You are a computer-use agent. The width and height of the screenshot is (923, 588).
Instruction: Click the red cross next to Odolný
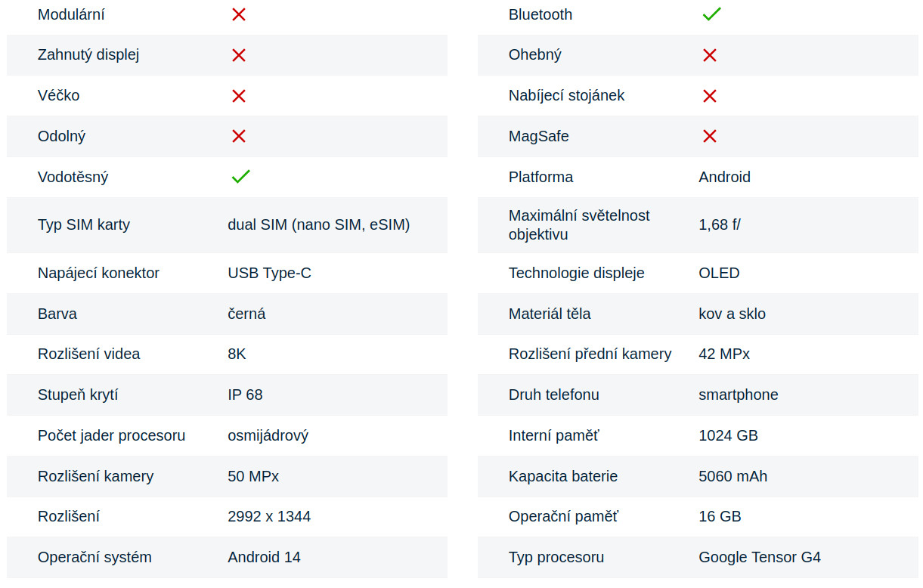coord(239,136)
